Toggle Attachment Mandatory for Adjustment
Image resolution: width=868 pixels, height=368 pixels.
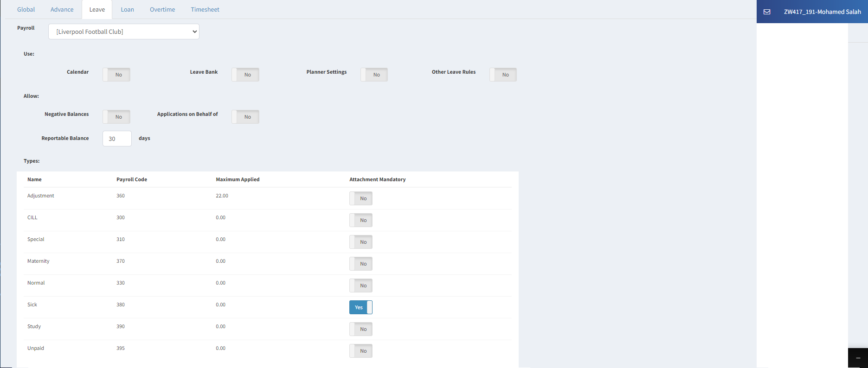point(361,198)
